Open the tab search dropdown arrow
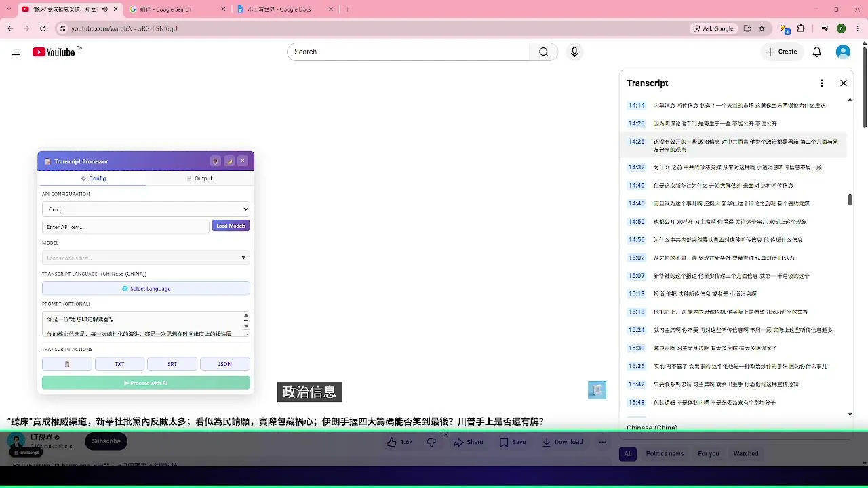Screen dimensions: 868x488 pos(10,9)
